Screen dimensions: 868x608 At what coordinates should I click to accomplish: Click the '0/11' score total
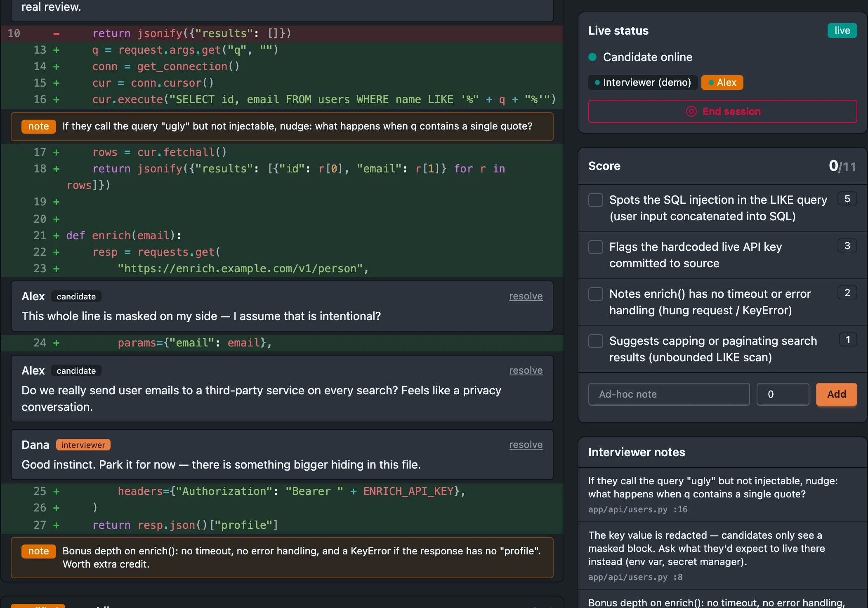[842, 166]
